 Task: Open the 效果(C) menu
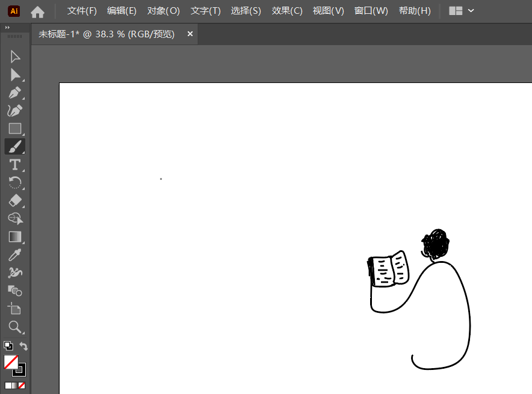coord(287,11)
